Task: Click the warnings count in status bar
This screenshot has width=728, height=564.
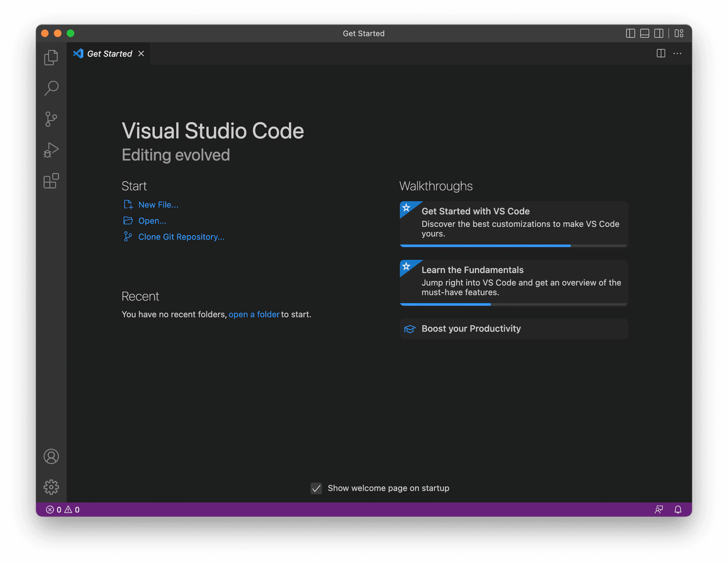Action: (72, 510)
